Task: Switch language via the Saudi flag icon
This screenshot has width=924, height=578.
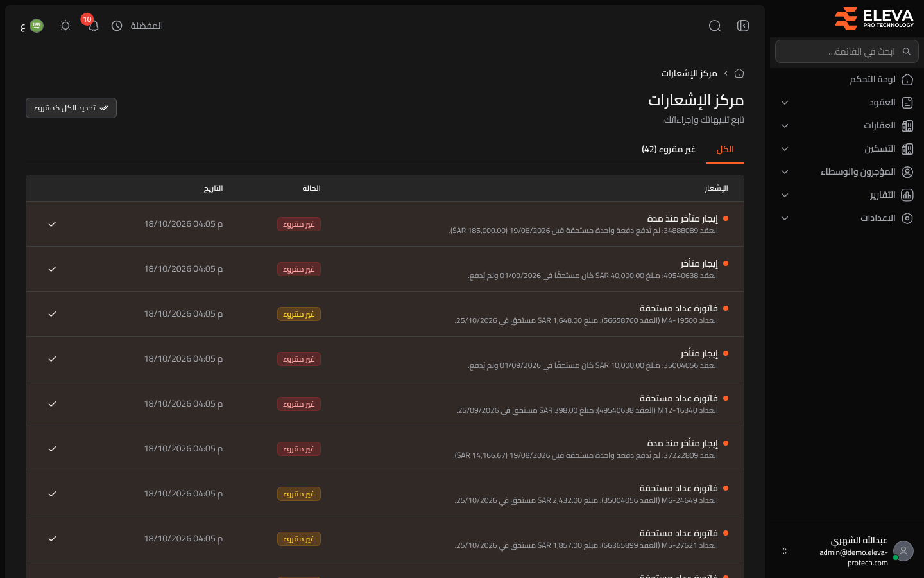Action: (x=37, y=26)
